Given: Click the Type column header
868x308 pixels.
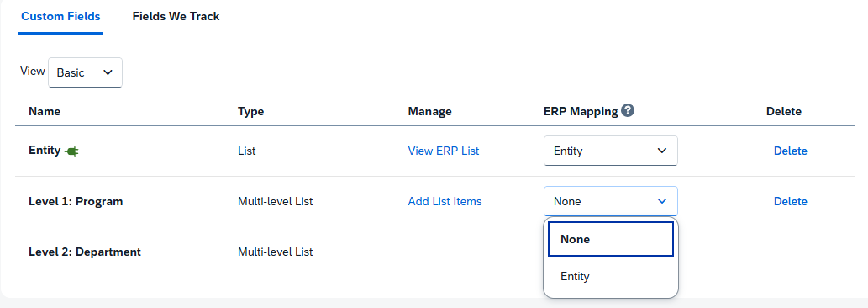Looking at the screenshot, I should 250,111.
